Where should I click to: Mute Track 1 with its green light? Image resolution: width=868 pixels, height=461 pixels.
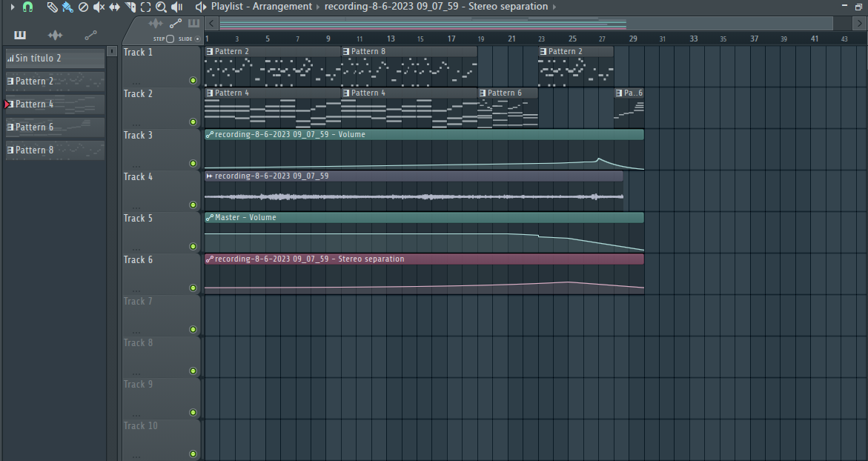click(193, 80)
